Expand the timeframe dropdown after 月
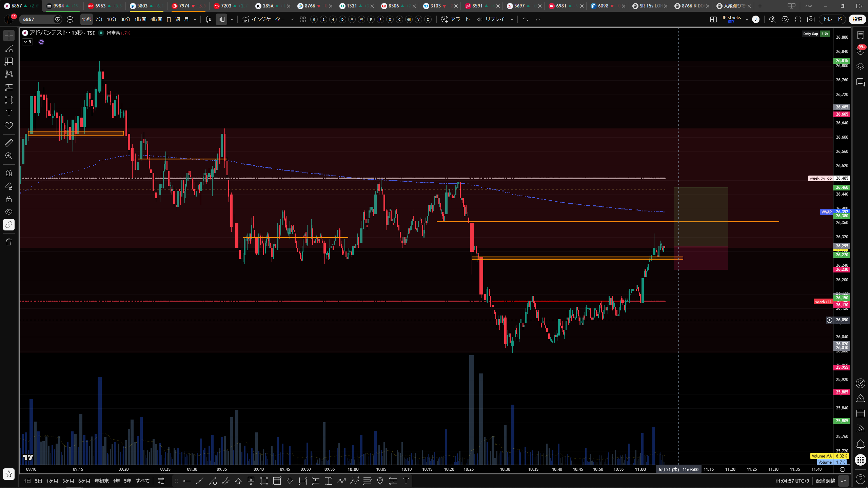868x488 pixels. pyautogui.click(x=195, y=19)
